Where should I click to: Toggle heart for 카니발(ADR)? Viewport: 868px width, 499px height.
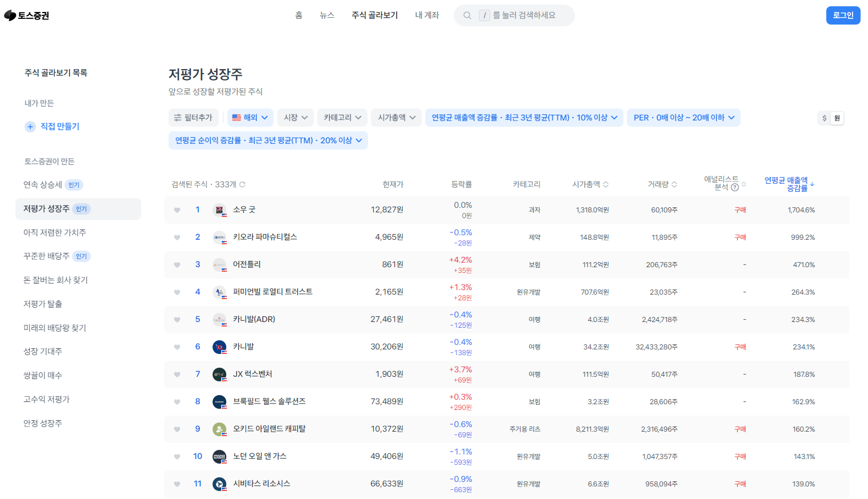click(x=177, y=320)
